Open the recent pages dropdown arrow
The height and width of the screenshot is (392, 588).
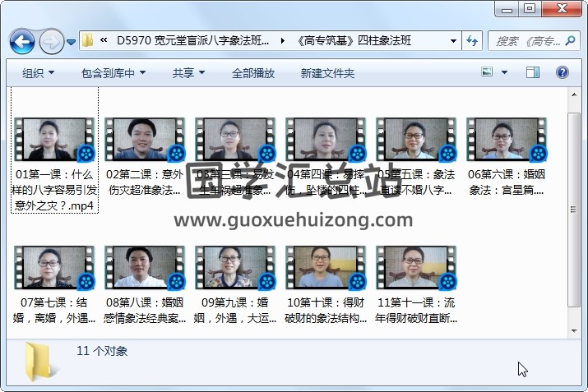coord(72,40)
